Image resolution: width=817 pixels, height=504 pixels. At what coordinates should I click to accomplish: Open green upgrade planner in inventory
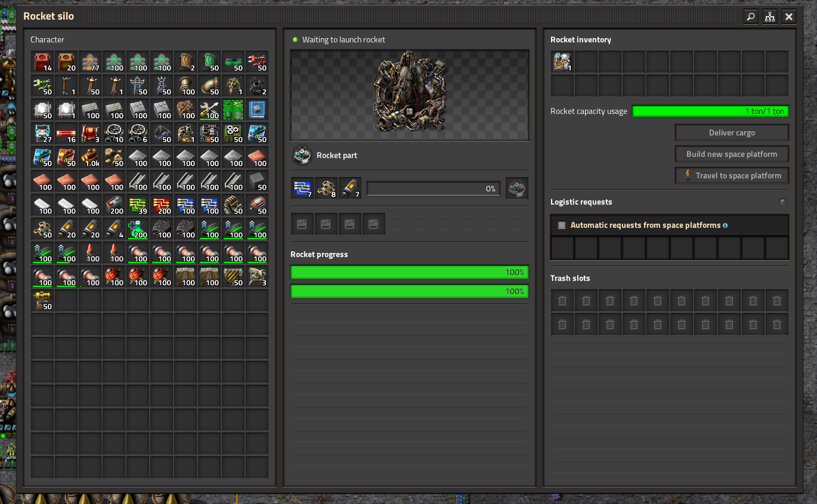coord(233,110)
